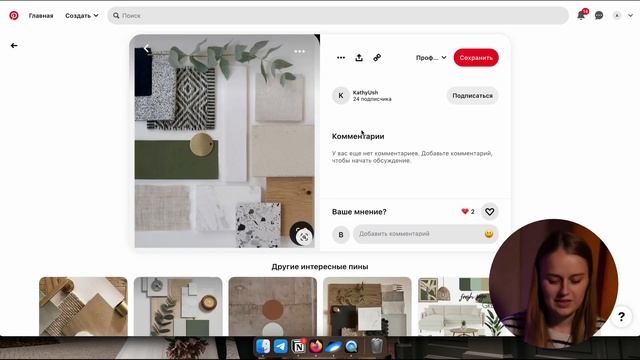This screenshot has width=640, height=360.
Task: Open the pin thumbnail with green leaf and candle
Action: [178, 307]
